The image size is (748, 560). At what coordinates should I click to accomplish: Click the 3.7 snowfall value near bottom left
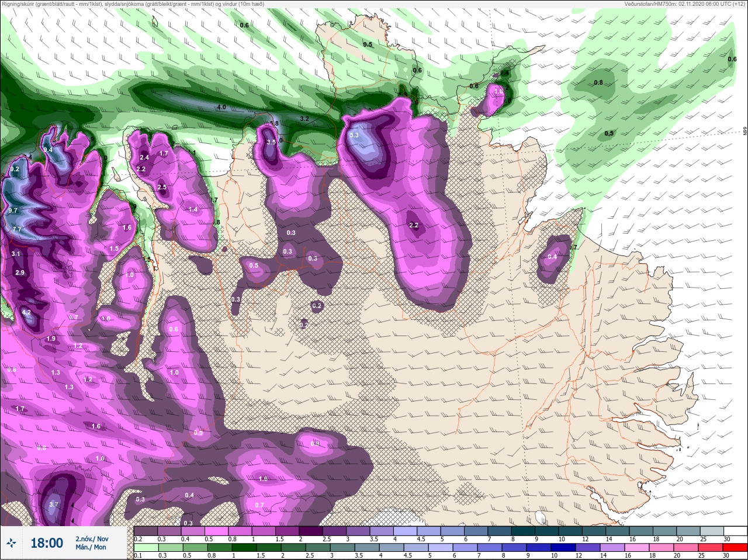pyautogui.click(x=54, y=504)
